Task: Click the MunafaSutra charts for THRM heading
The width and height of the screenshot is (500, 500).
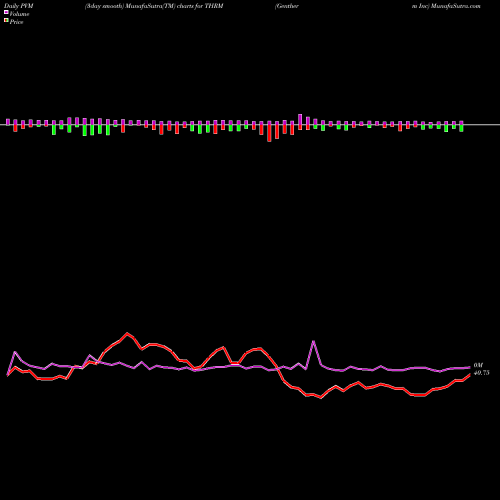Action: tap(154, 6)
